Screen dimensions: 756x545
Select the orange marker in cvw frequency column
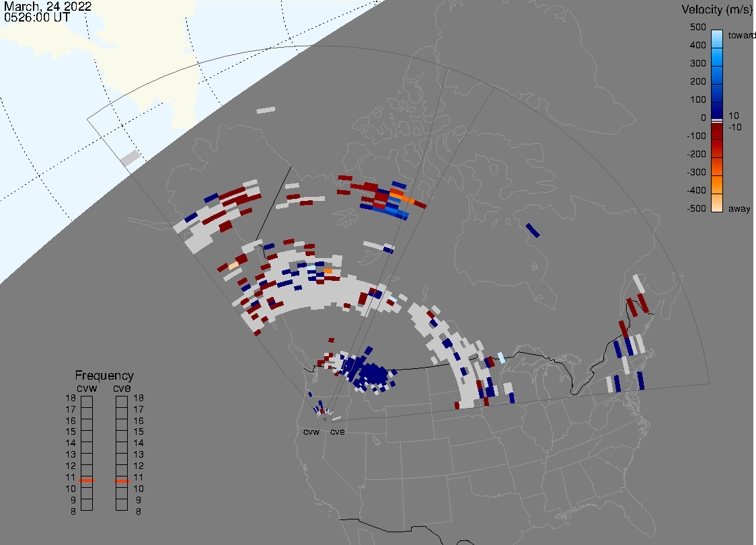(87, 481)
